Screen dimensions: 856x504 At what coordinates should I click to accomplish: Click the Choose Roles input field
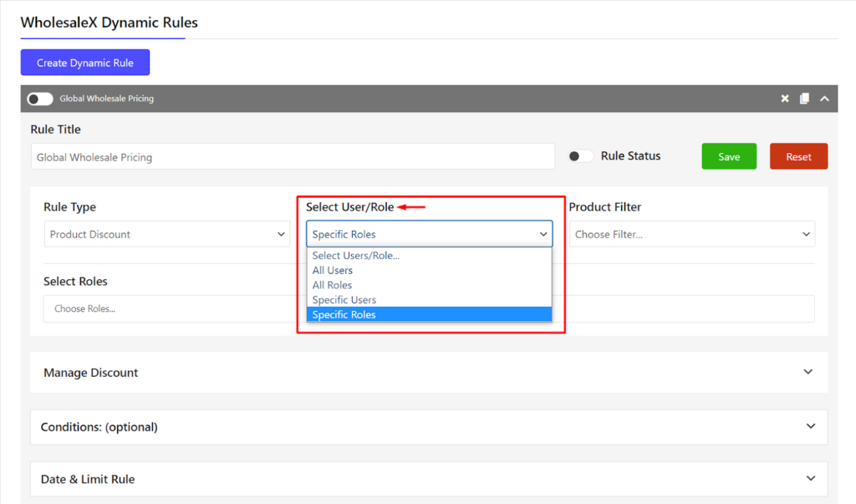(x=429, y=308)
